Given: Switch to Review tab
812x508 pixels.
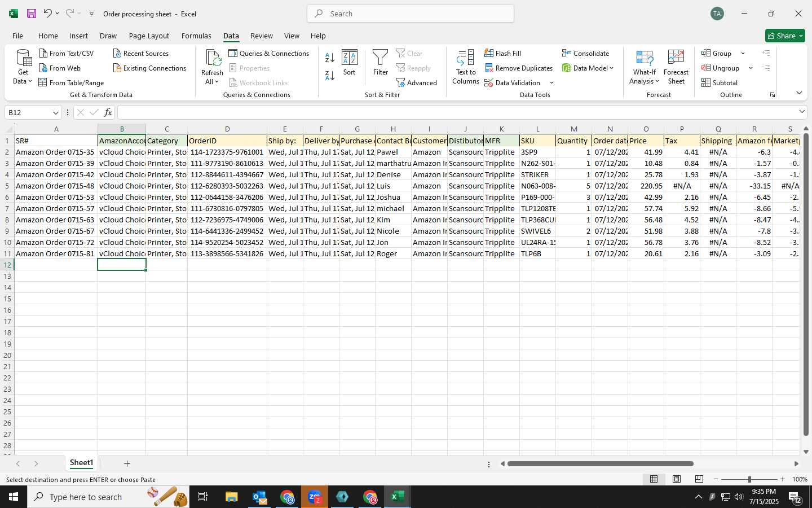Looking at the screenshot, I should pyautogui.click(x=262, y=36).
